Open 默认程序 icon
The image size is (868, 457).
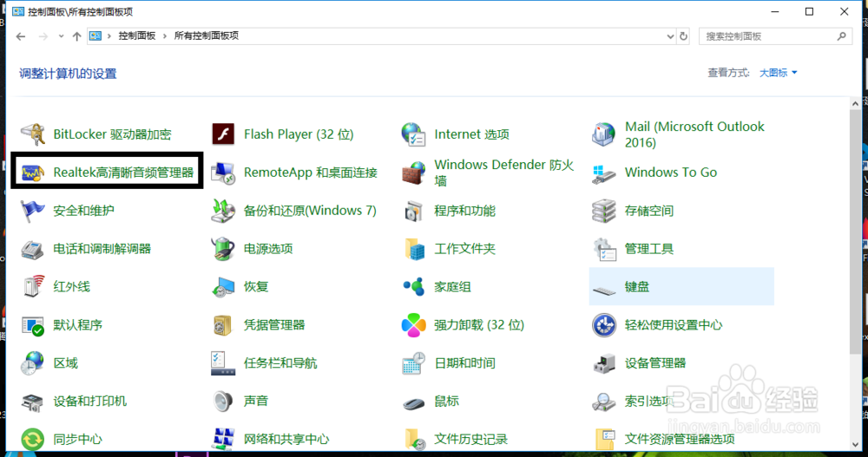[x=33, y=325]
